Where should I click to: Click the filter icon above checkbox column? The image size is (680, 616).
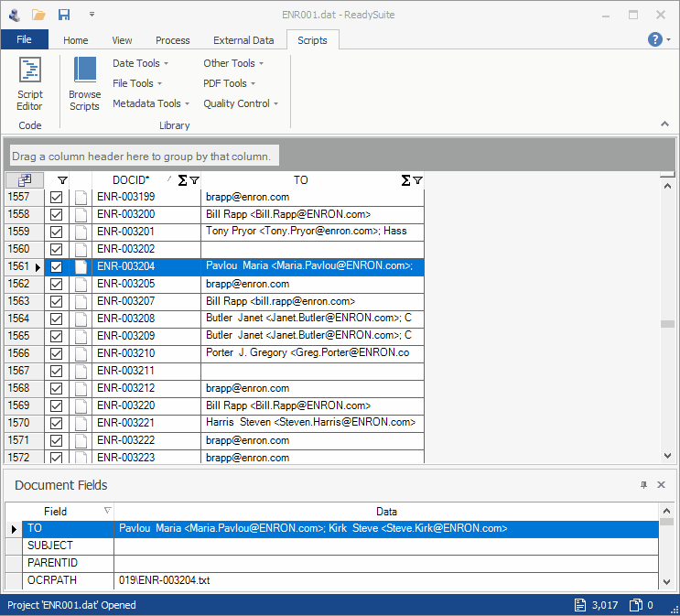[x=62, y=180]
